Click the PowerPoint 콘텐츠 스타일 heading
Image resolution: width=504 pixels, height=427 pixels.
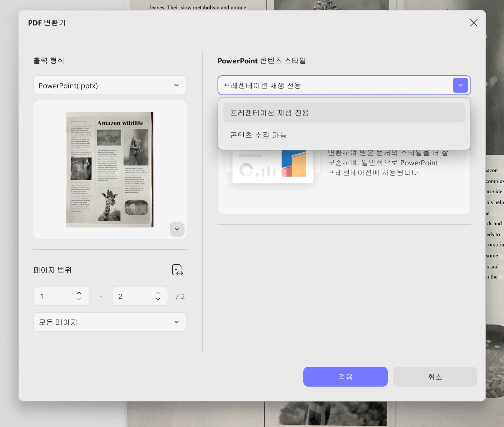[262, 61]
